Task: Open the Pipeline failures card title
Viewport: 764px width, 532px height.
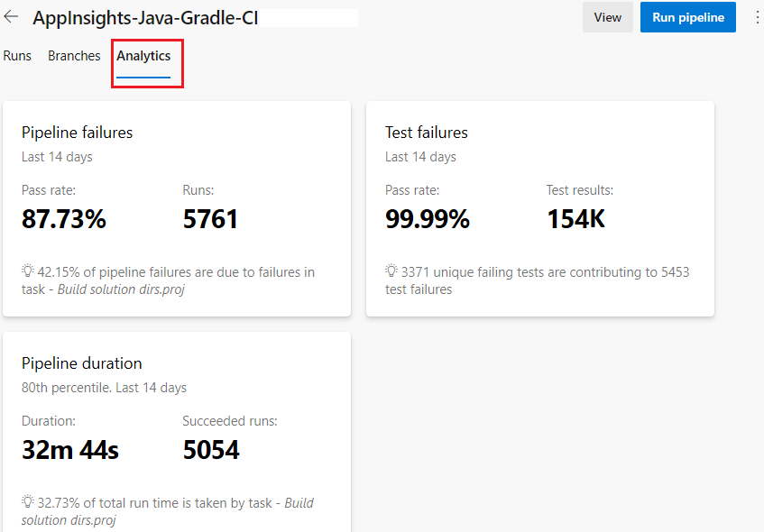Action: [x=77, y=133]
